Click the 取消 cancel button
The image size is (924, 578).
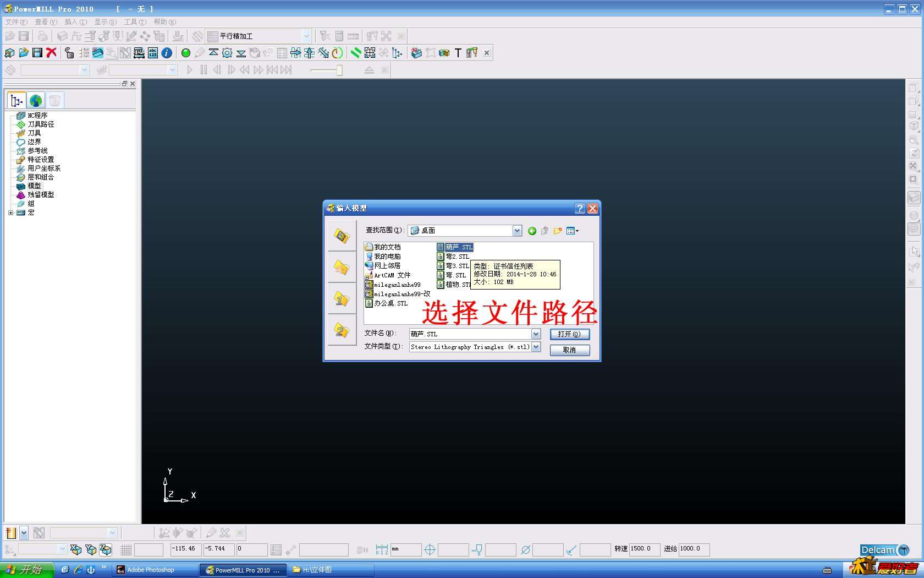[x=570, y=350]
